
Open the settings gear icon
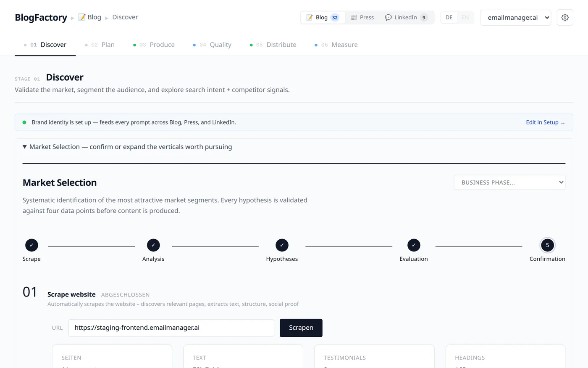[x=565, y=18]
